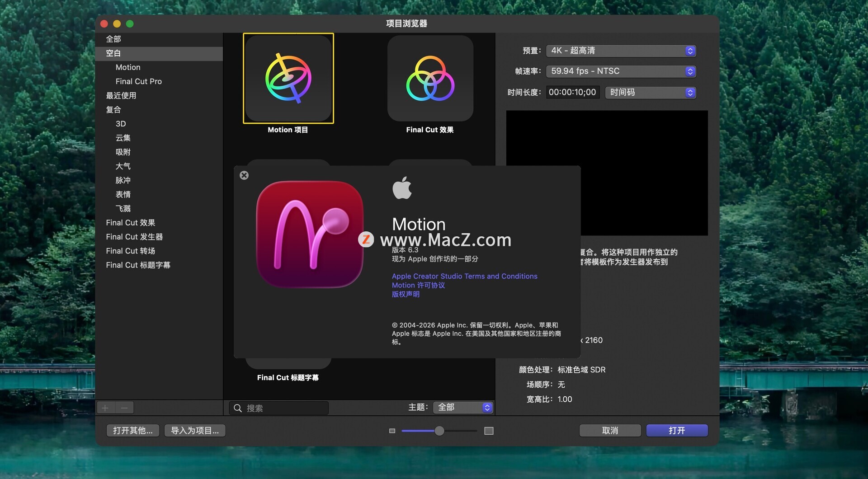Select 3D subcategory in sidebar
The image size is (868, 479).
159,124
